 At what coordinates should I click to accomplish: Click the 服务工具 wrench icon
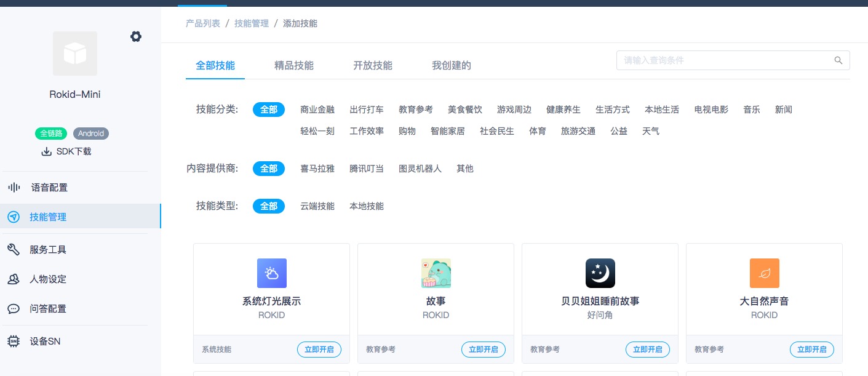pyautogui.click(x=14, y=250)
